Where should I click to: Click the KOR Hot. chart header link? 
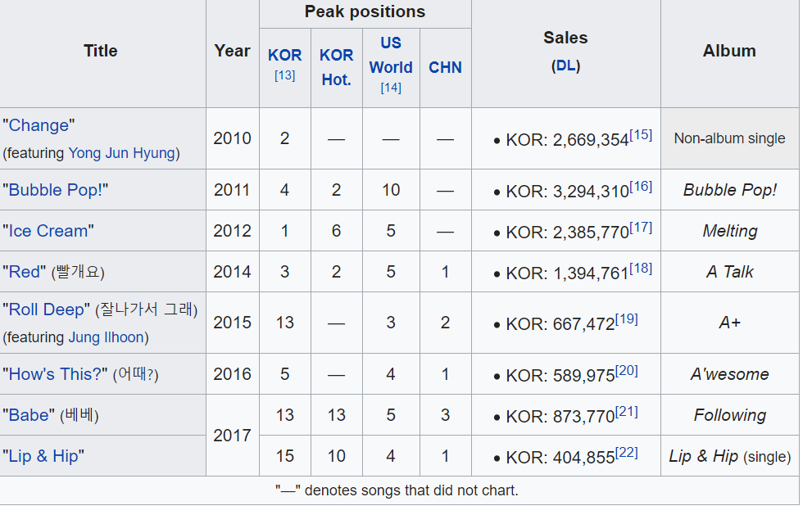pyautogui.click(x=337, y=67)
